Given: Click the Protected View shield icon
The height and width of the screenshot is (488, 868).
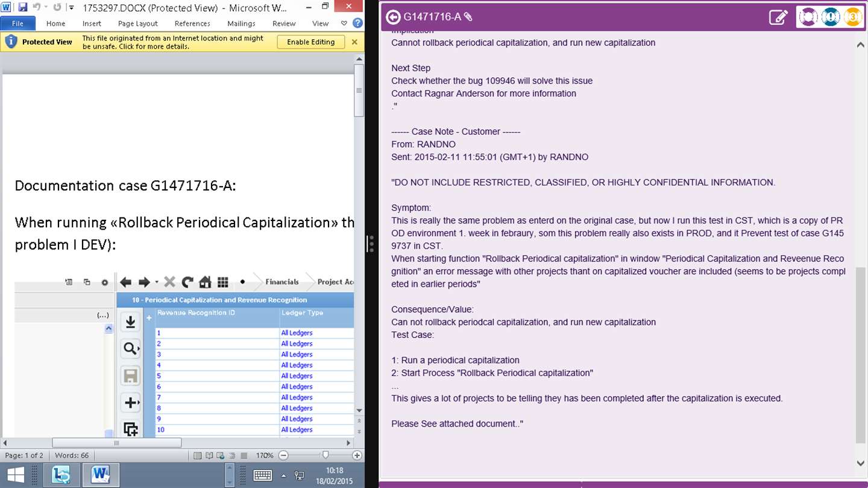Looking at the screenshot, I should 10,42.
